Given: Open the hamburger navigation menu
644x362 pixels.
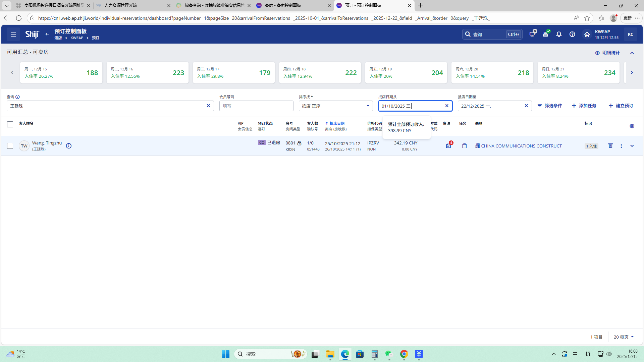Looking at the screenshot, I should click(13, 34).
